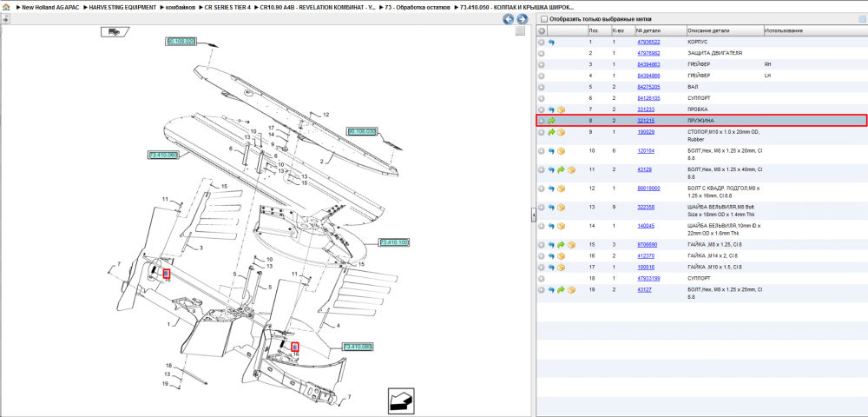Click yellow box icon in row 11 БОЛТ
868x417 pixels.
tap(571, 169)
